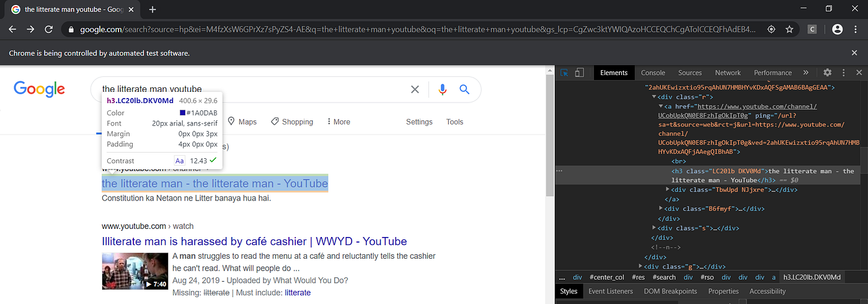The image size is (868, 304).
Task: Open 'the litterate man - YouTube' result link
Action: (215, 184)
